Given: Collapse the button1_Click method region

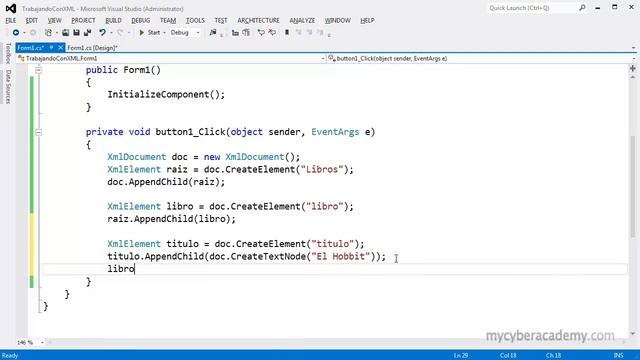Looking at the screenshot, I should (38, 132).
